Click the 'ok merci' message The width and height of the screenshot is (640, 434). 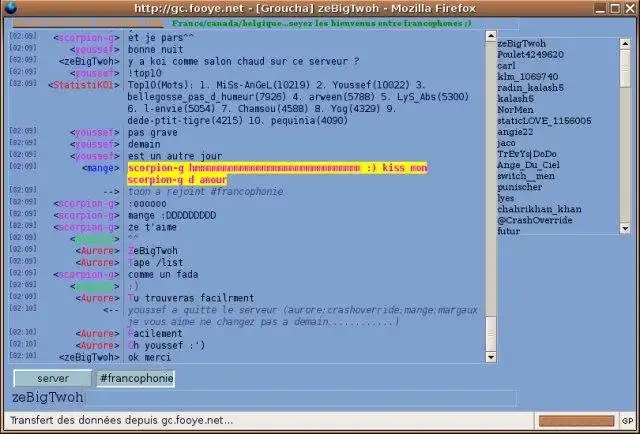149,357
